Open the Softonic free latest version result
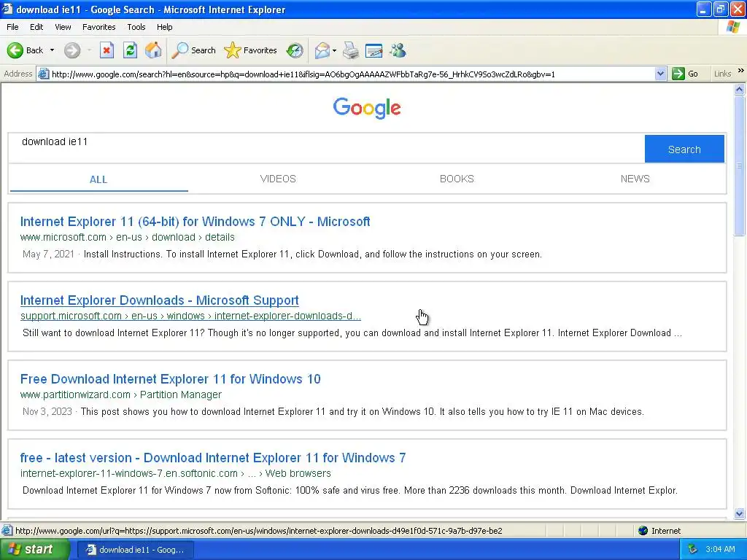 [x=213, y=458]
